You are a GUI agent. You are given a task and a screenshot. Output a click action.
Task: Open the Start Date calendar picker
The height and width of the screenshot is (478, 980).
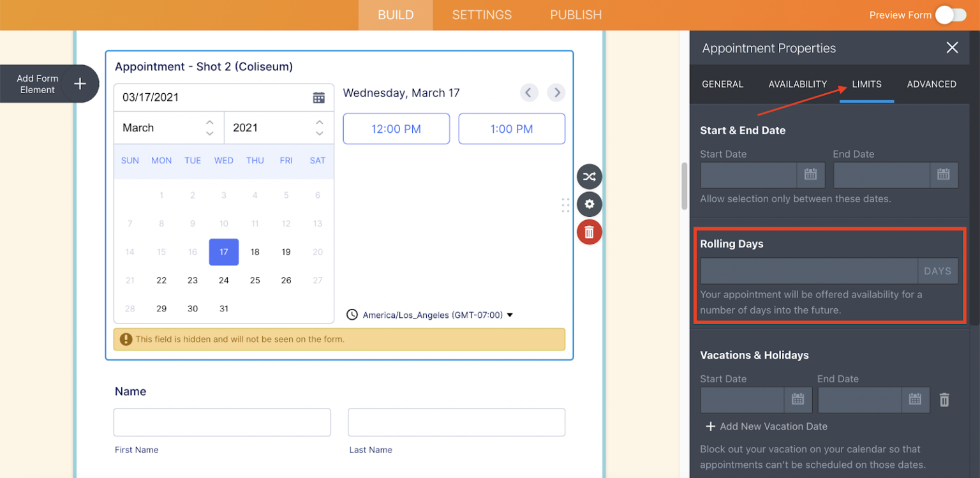[x=810, y=175]
